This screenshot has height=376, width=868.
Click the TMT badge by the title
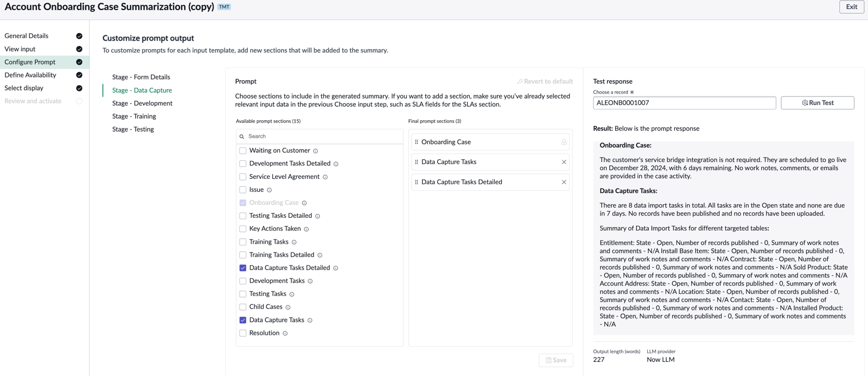[x=224, y=7]
